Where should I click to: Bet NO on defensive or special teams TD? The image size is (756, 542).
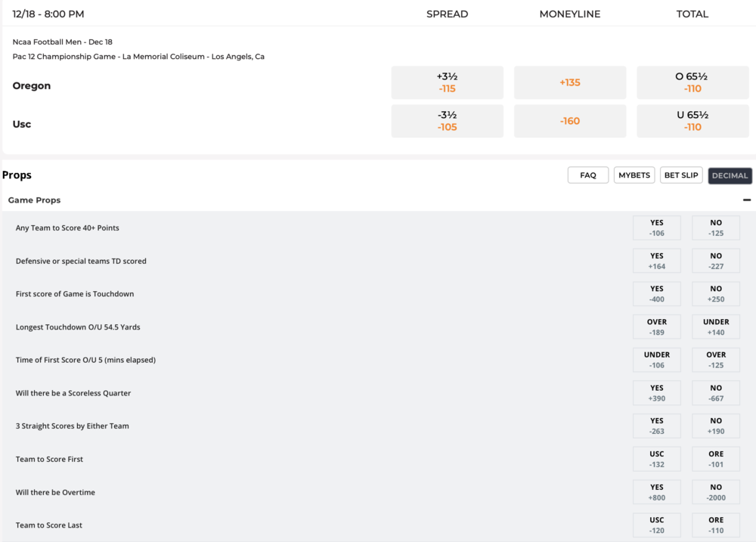715,261
